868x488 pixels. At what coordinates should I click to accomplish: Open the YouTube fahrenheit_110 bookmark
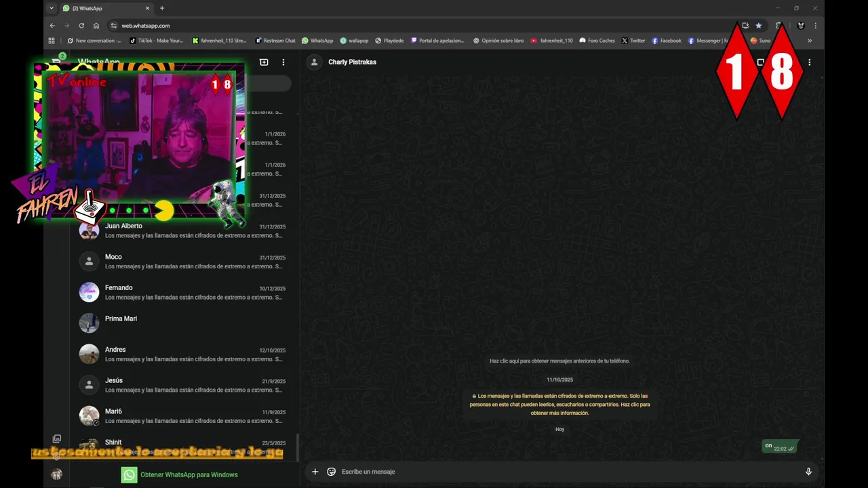pyautogui.click(x=552, y=41)
